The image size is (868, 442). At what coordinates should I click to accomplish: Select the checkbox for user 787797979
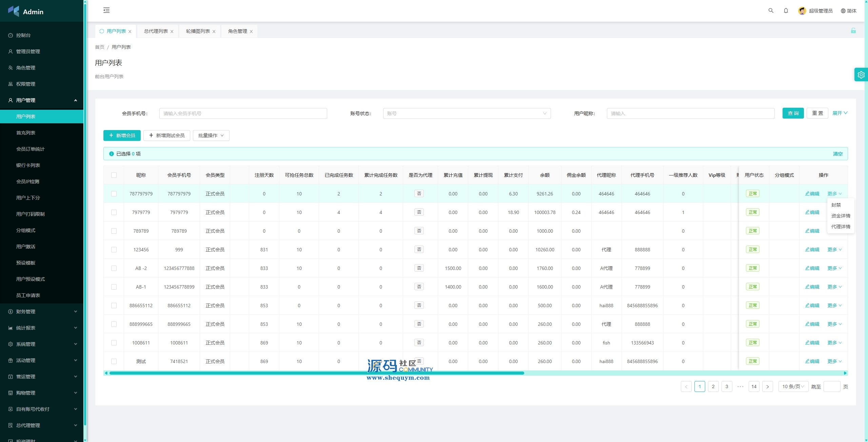click(114, 194)
